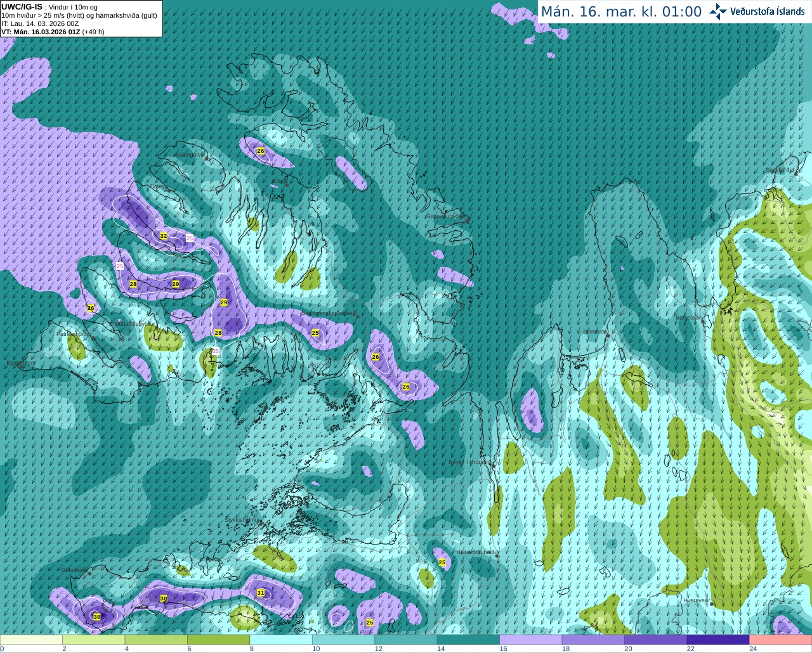Click the yellow 32 gust label
812x653 pixels.
[x=164, y=236]
